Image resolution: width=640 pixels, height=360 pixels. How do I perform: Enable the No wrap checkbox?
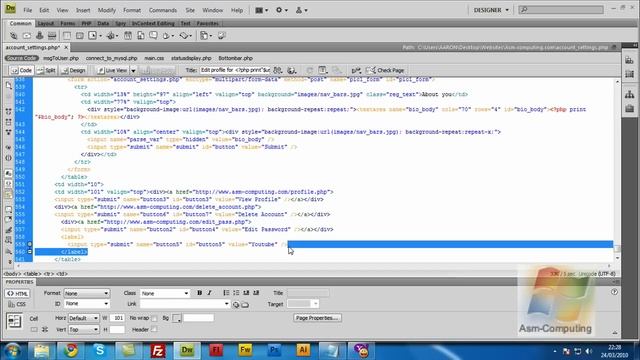(154, 318)
